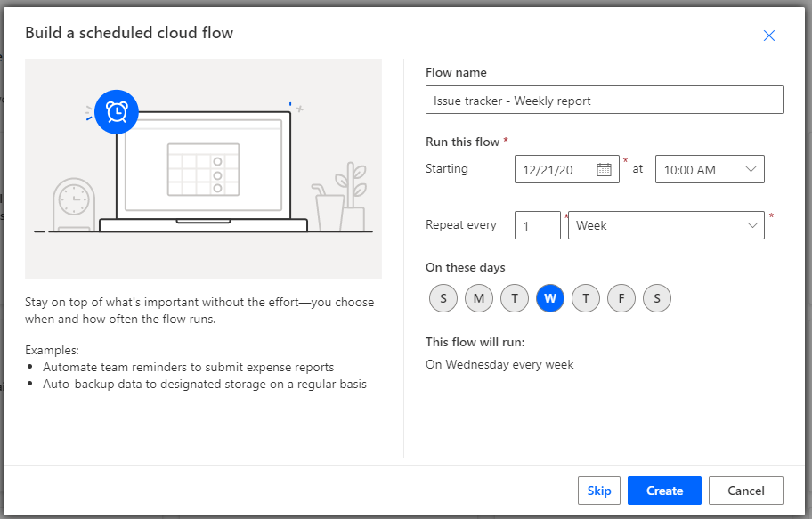The height and width of the screenshot is (519, 812).
Task: Open the Week frequency dropdown
Action: 666,224
